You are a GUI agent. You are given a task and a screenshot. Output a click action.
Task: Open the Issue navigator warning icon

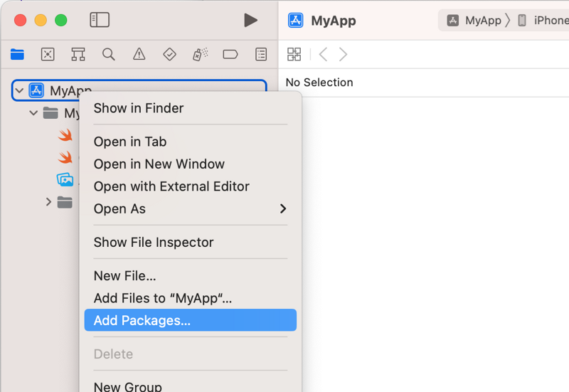pos(139,55)
